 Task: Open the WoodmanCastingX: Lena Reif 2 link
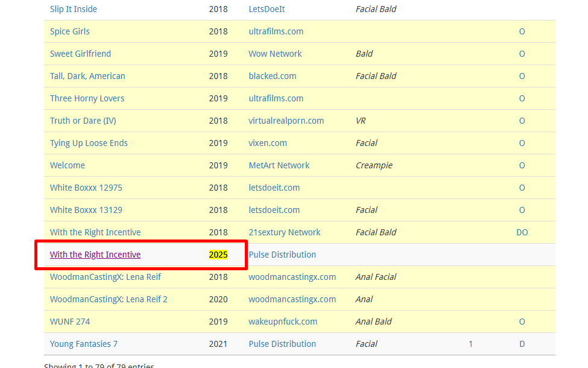[x=109, y=299]
